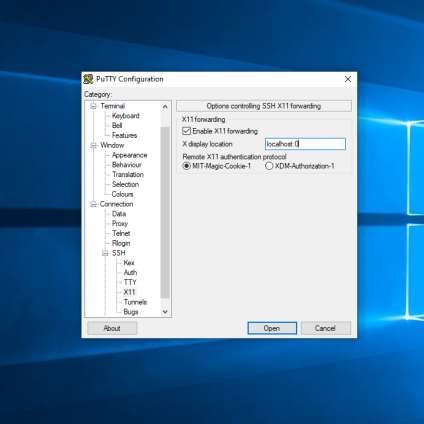Select XDM-Authorization-1 radio button
Viewport: 424px width, 424px height.
[x=269, y=166]
